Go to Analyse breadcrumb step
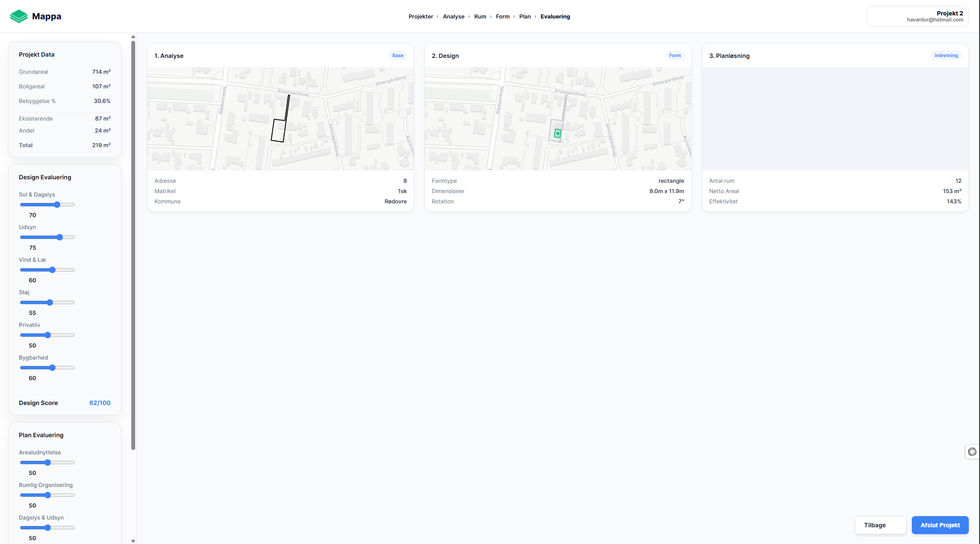The image size is (980, 544). pyautogui.click(x=454, y=16)
